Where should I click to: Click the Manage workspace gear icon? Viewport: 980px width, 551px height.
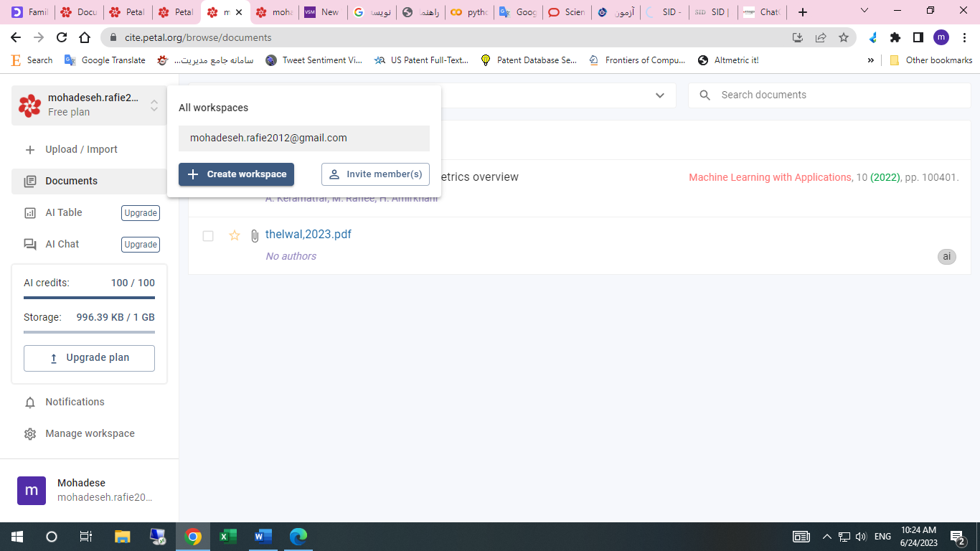[x=30, y=434]
